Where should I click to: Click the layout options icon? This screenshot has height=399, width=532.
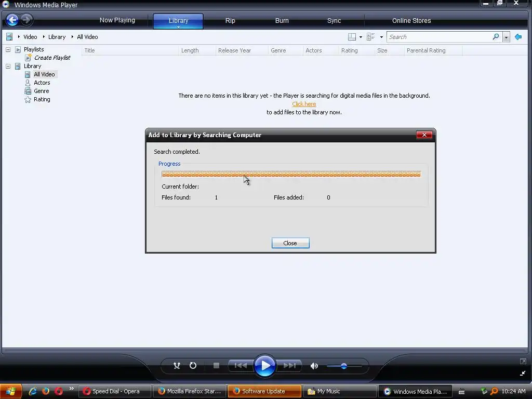[352, 37]
